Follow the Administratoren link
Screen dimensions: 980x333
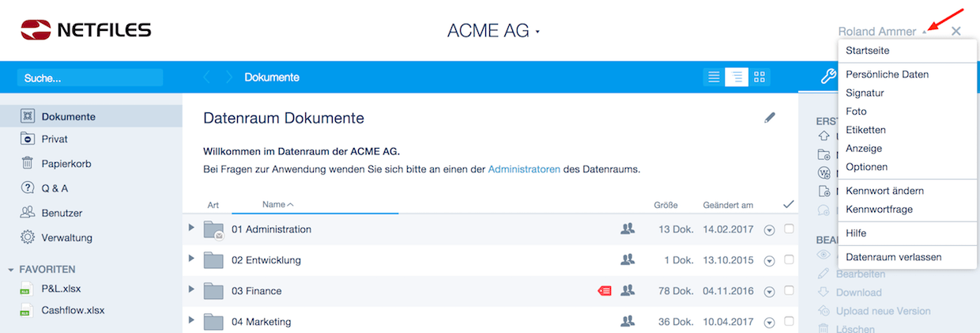[524, 168]
